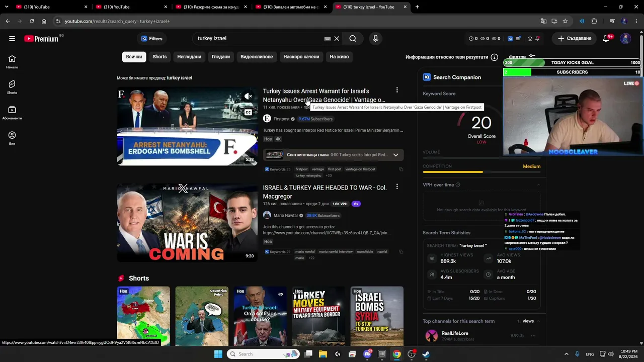This screenshot has width=644, height=362.
Task: Open vidIQ Filters dropdown near search
Action: [x=151, y=39]
